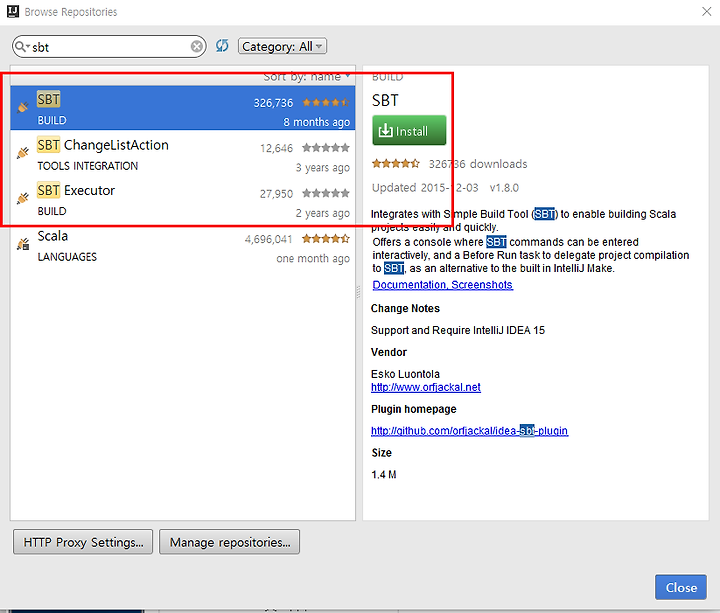Click the 4,696,041 download count
Screen dimensions: 720x613
click(269, 239)
